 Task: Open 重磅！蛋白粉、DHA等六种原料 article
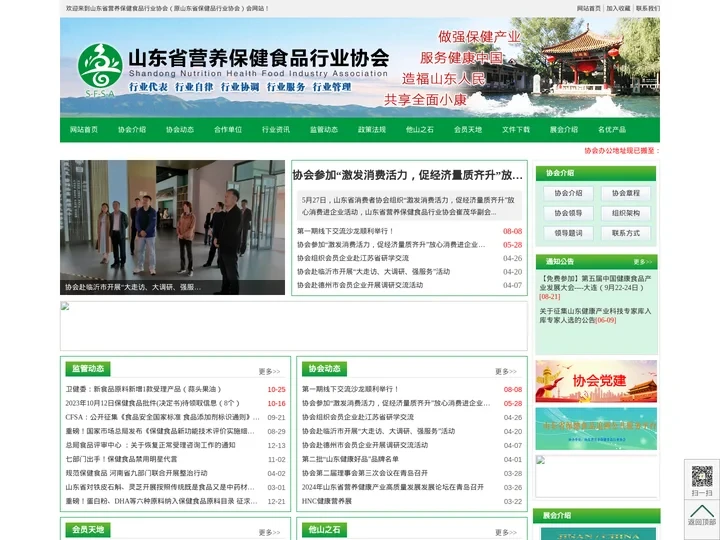pos(162,501)
